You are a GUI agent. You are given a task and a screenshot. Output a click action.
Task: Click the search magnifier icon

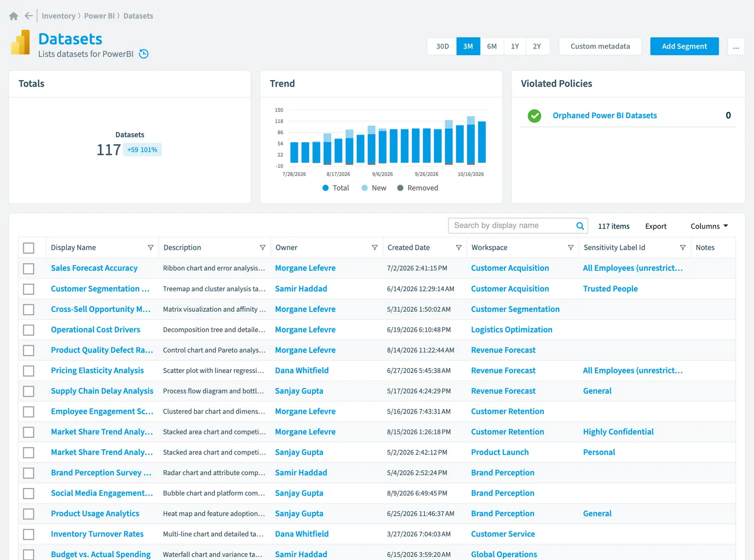point(580,226)
